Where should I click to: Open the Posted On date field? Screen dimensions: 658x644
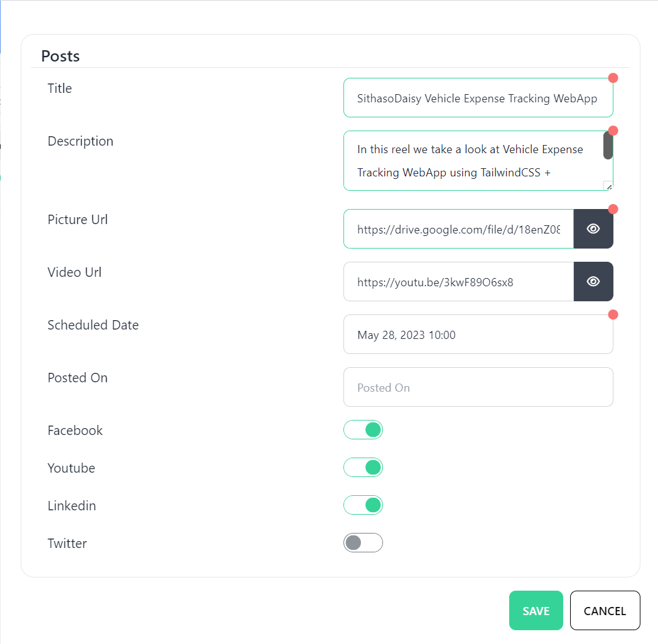coord(478,387)
